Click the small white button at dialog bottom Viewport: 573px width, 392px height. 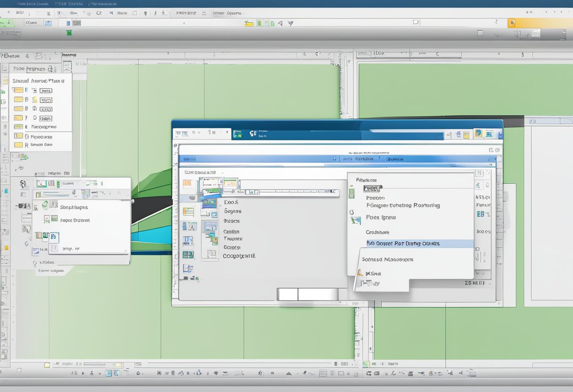[287, 294]
